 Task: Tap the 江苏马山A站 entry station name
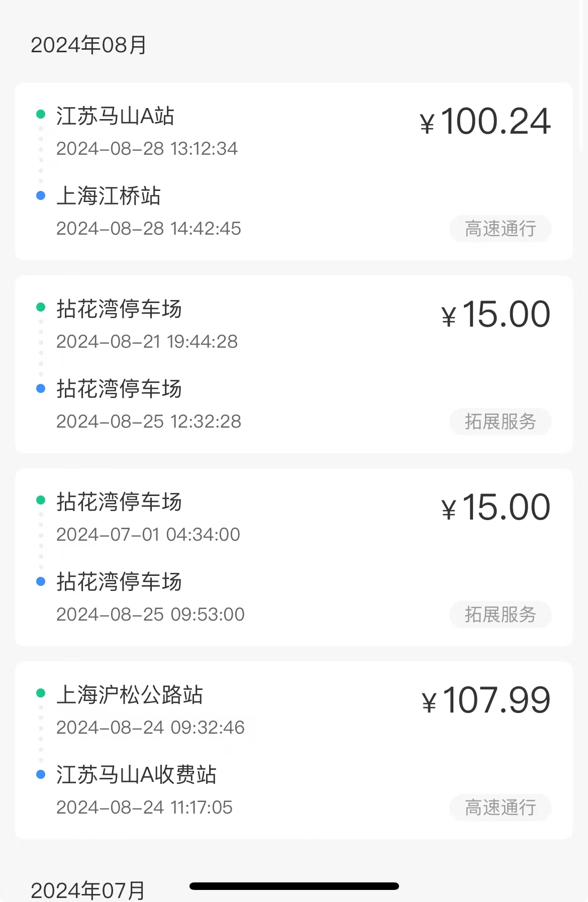coord(115,116)
